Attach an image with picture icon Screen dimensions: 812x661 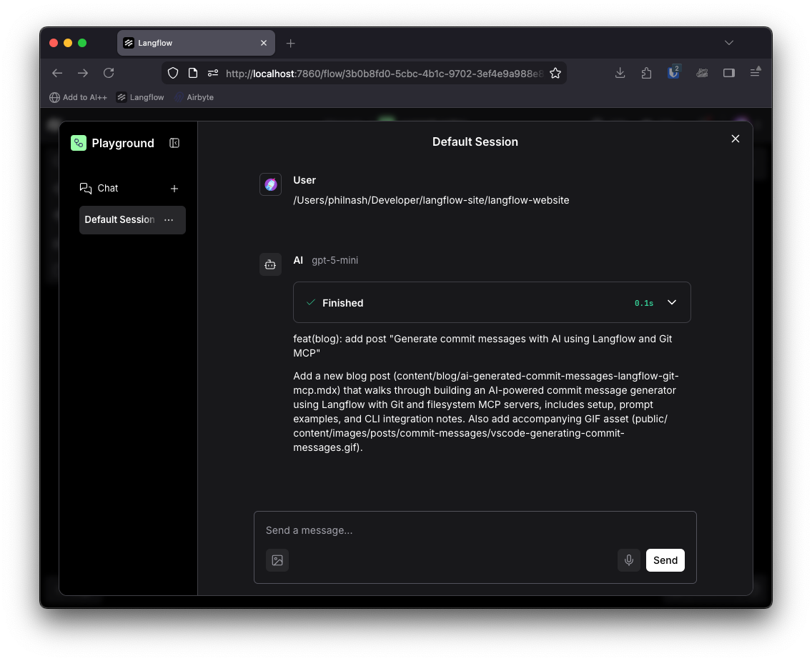[277, 560]
